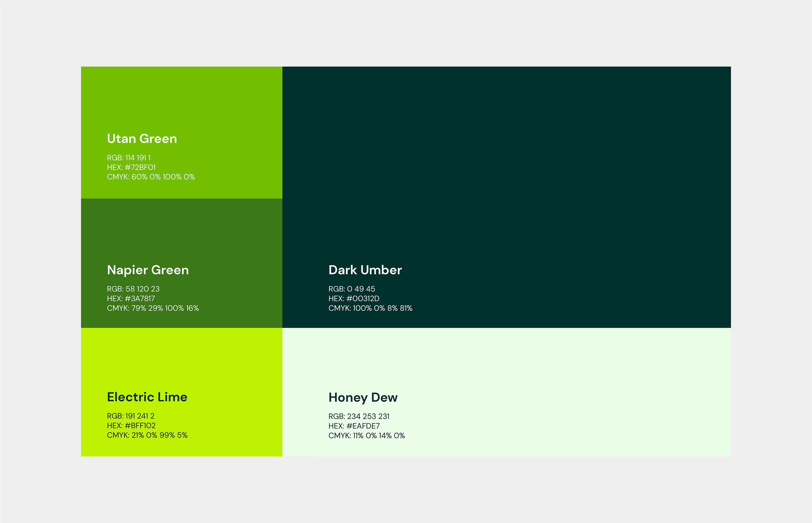Select the text 'RGB: 191 241 2'

click(130, 416)
